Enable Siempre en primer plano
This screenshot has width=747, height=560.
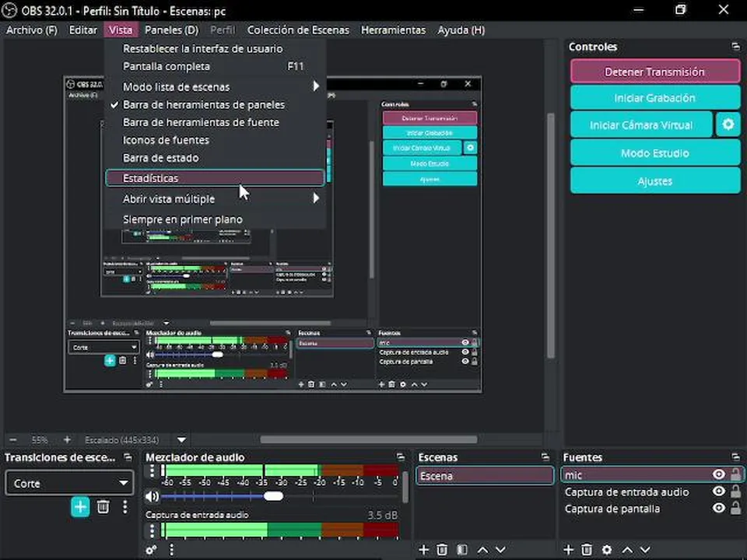[x=216, y=219]
